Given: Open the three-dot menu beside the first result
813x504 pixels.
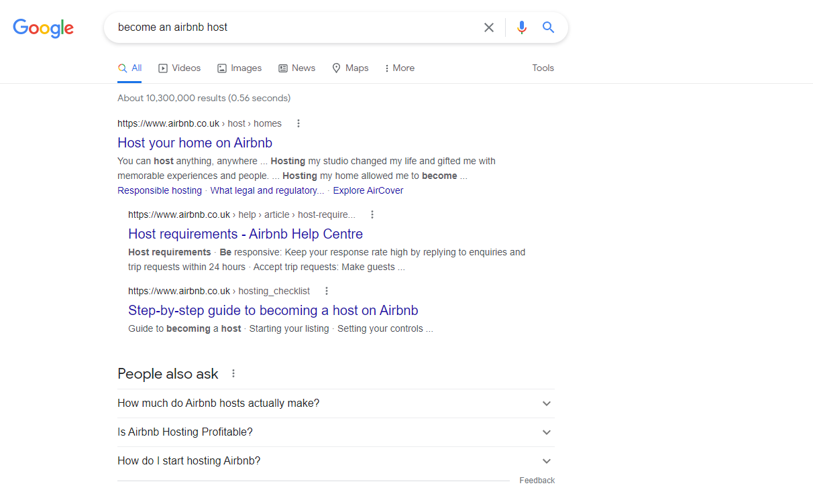Looking at the screenshot, I should (x=298, y=123).
